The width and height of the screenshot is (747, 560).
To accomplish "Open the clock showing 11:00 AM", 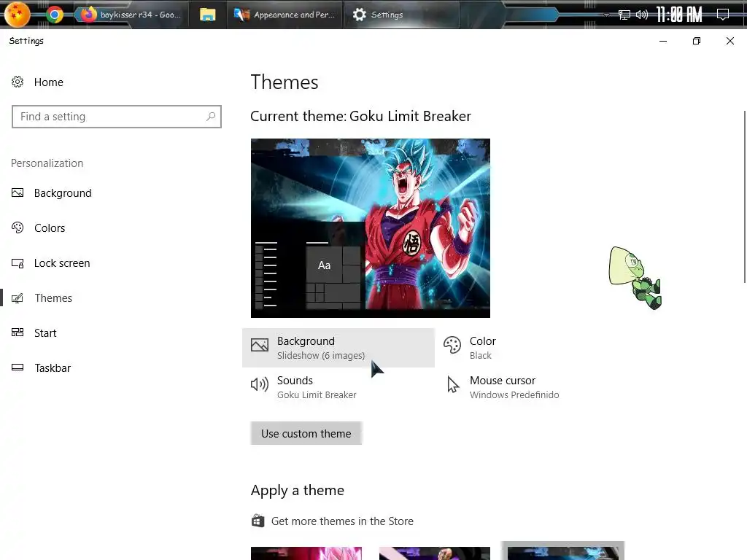I will (x=679, y=15).
